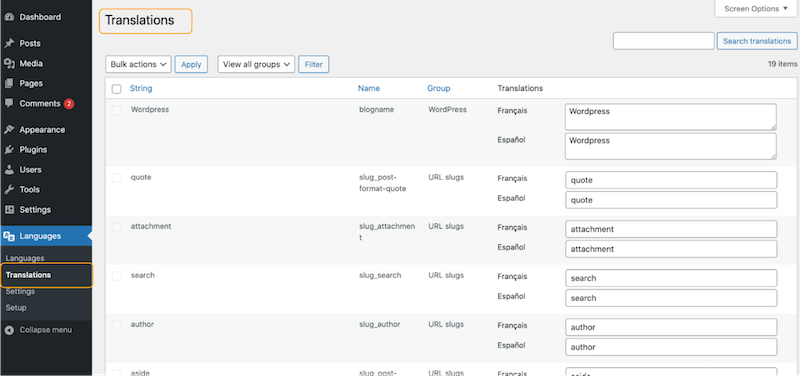The width and height of the screenshot is (800, 376).
Task: Open the Comments menu item
Action: tap(46, 104)
